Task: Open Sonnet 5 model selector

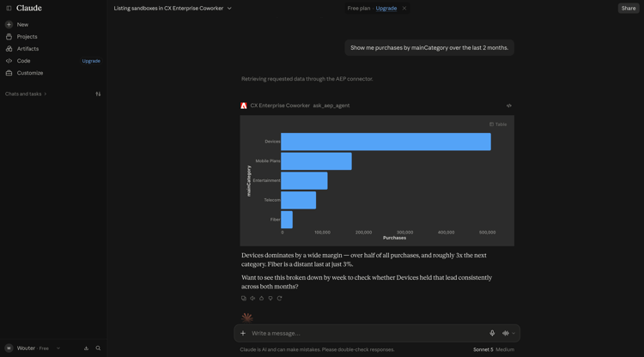Action: 483,349
